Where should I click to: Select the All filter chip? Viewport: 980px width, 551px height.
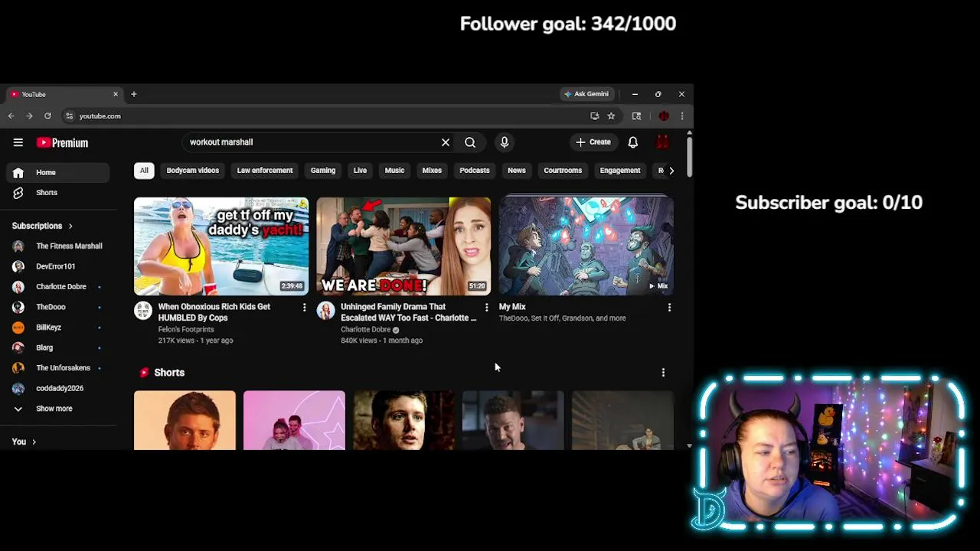click(144, 171)
